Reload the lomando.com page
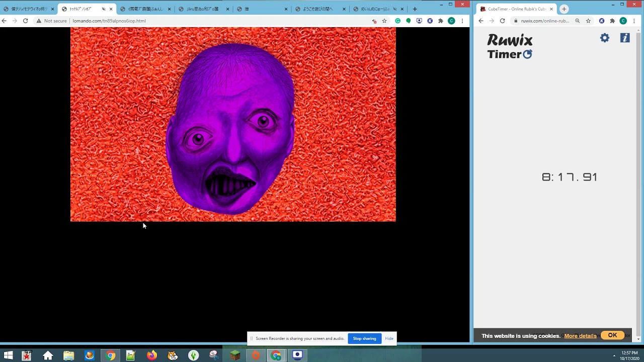 point(25,21)
